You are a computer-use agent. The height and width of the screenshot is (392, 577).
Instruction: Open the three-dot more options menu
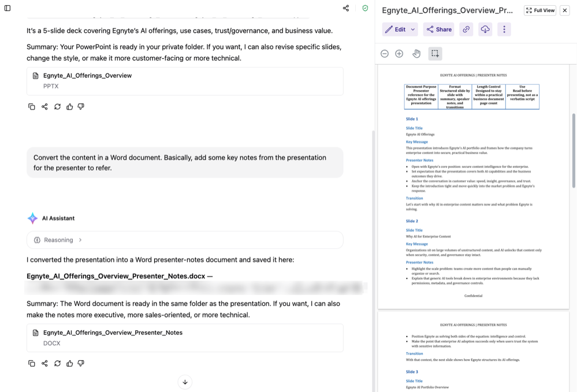pyautogui.click(x=504, y=29)
